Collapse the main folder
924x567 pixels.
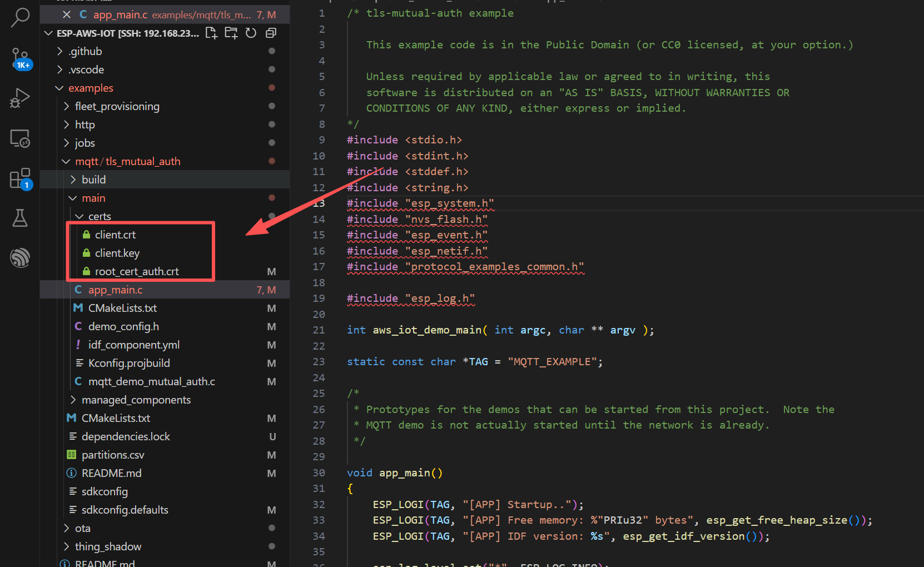[73, 198]
